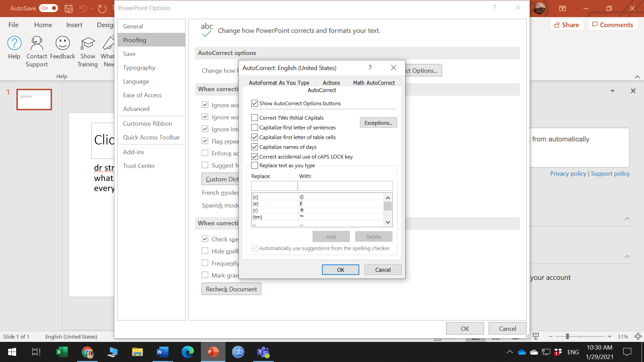
Task: Click the Undo icon in the toolbar
Action: (x=84, y=8)
